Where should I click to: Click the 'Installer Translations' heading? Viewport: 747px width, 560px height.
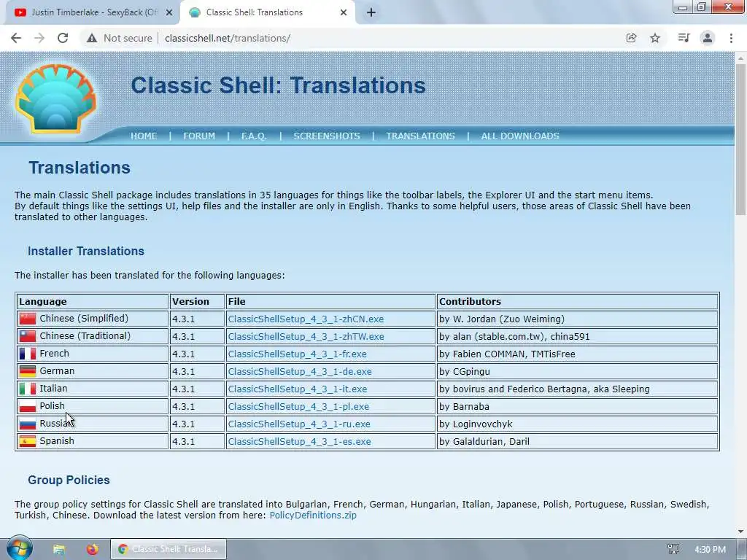[86, 251]
